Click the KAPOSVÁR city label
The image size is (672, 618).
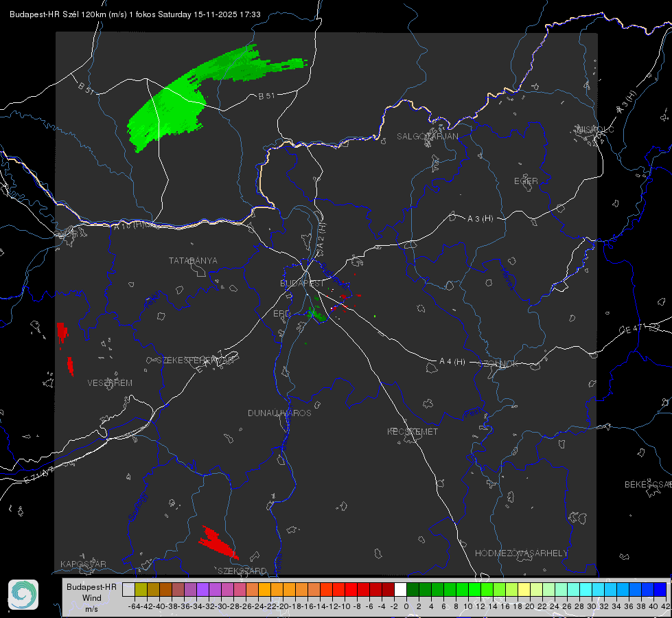[83, 564]
